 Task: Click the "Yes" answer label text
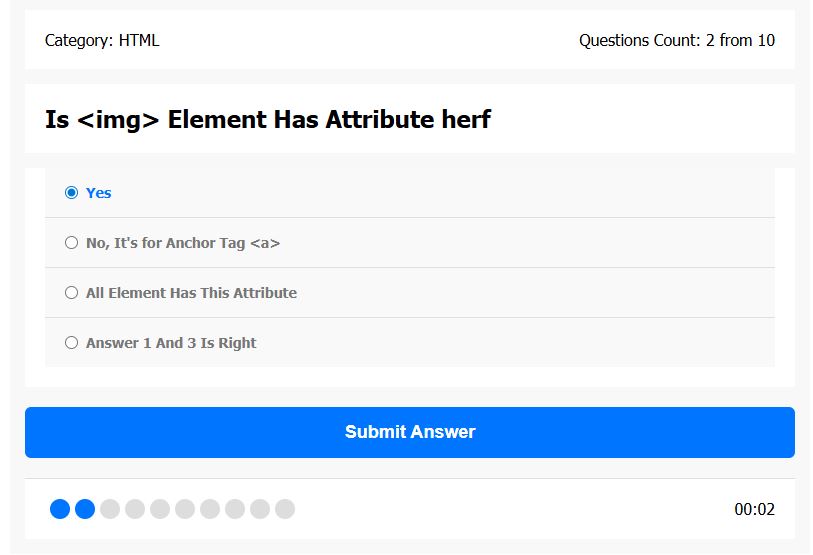[99, 193]
